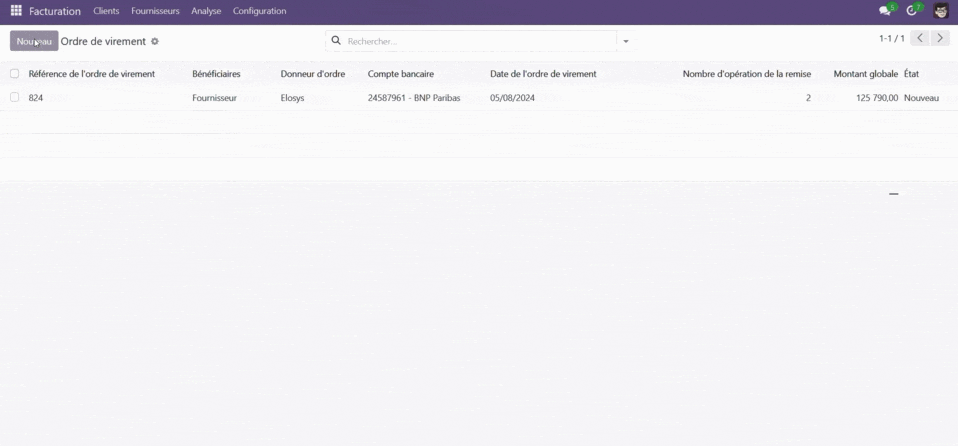
Task: Go to the previous page arrow
Action: (920, 38)
